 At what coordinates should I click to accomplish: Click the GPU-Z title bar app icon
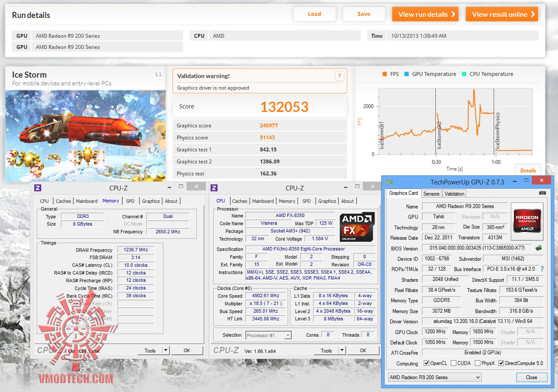[389, 182]
